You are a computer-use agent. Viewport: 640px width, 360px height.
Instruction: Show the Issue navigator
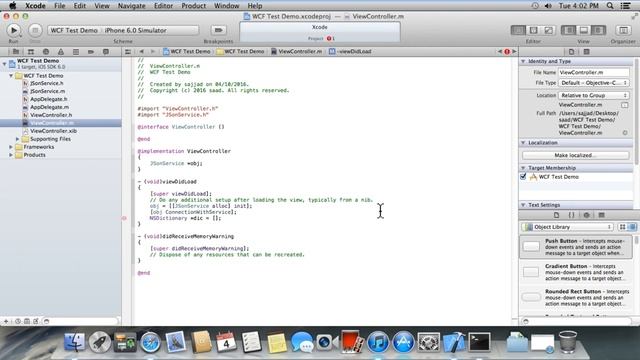pos(61,52)
